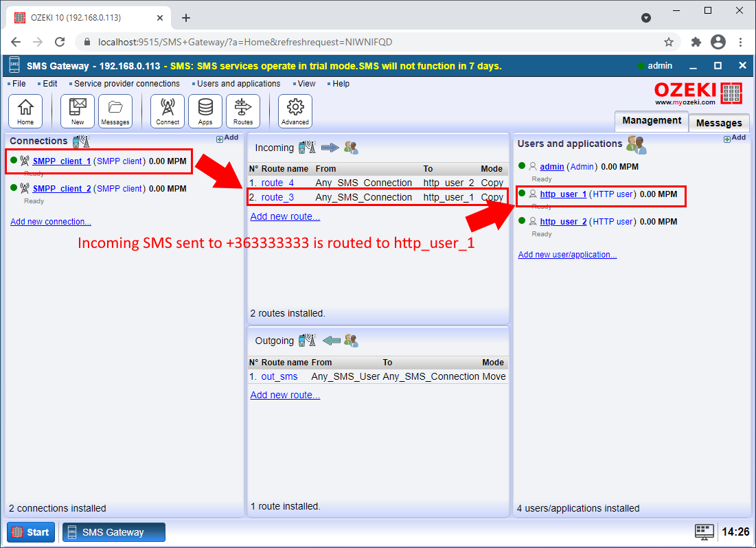Open the Messages folder toolbar icon
Viewport: 756px width, 548px height.
[x=115, y=111]
